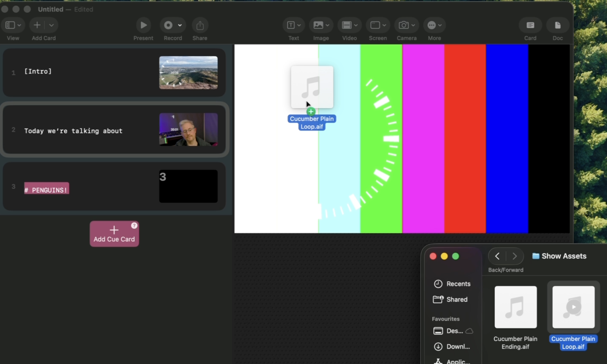
Task: Toggle the Card inspector panel
Action: tap(530, 25)
